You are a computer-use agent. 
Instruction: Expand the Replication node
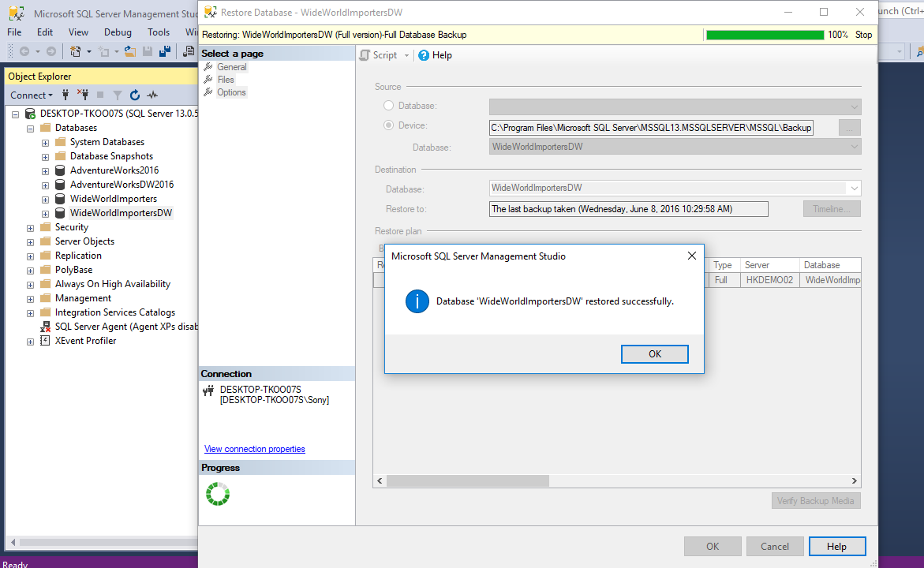30,256
